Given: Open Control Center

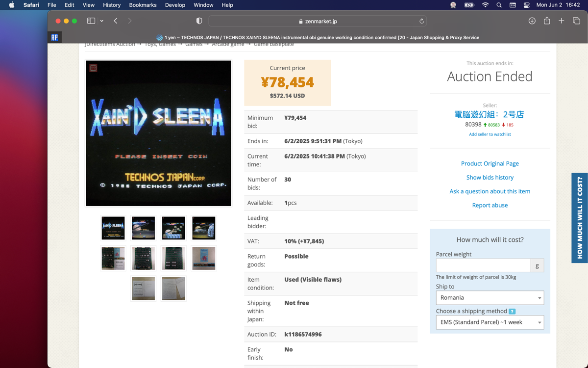Looking at the screenshot, I should click(527, 5).
